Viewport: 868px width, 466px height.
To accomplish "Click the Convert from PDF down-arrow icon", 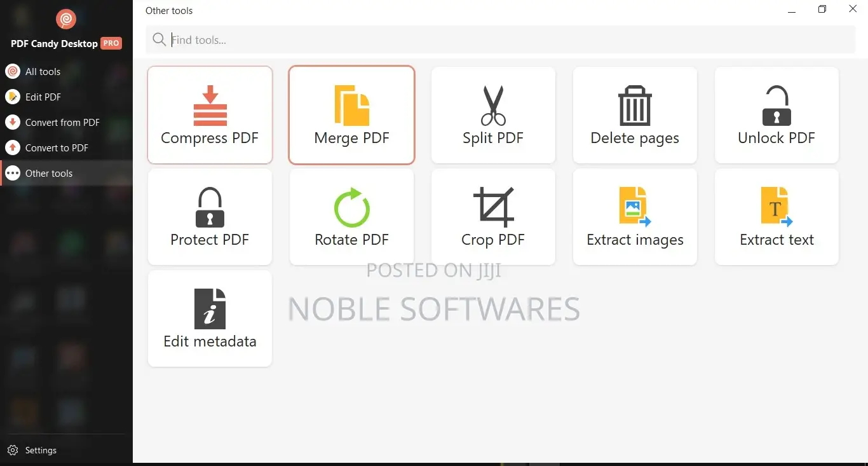I will 13,122.
